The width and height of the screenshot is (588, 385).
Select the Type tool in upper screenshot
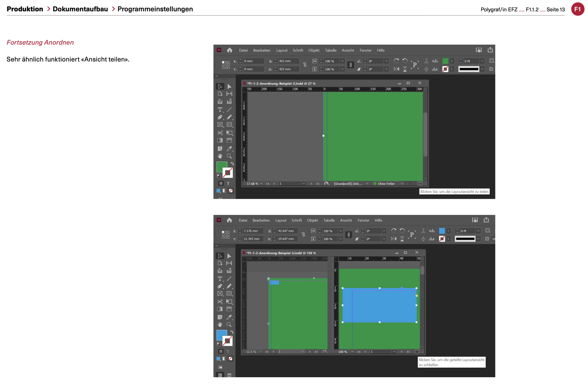point(220,110)
